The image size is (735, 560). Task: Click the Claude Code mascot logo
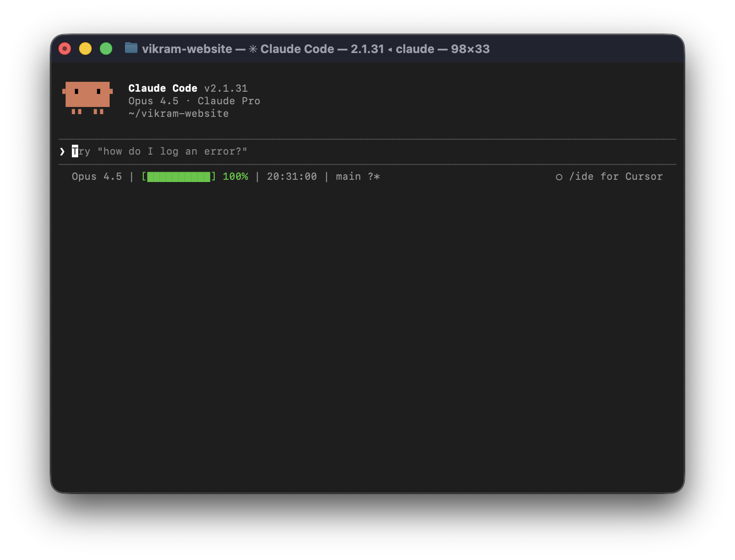(x=87, y=99)
